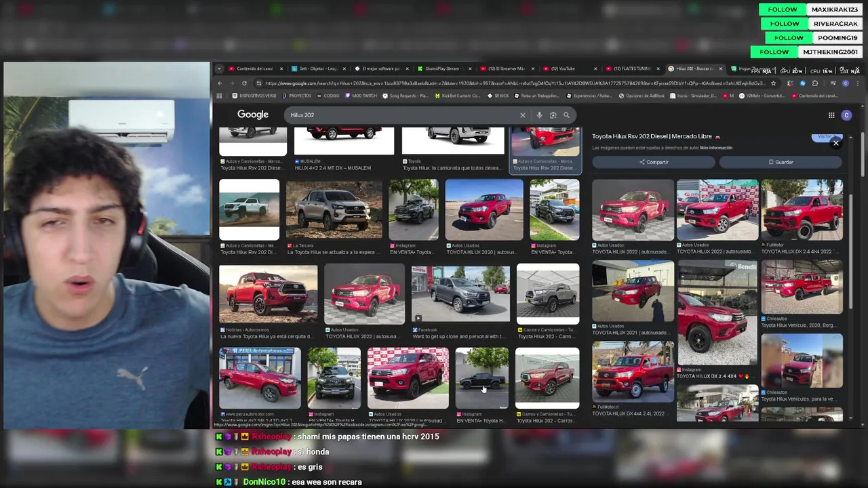
Task: Open TOYOTA HILUX 2021 autosusados image
Action: (633, 291)
